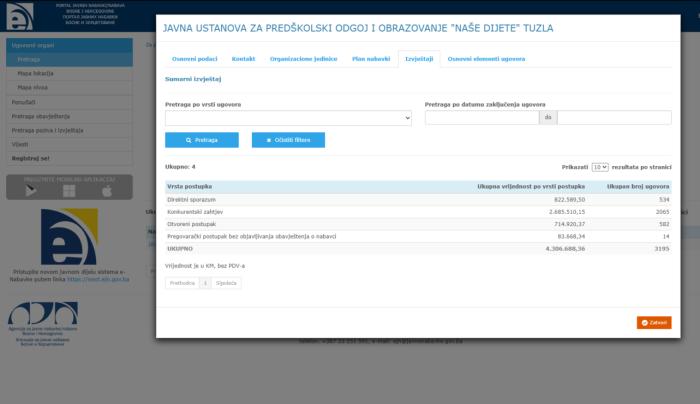This screenshot has height=404, width=700.
Task: Click the contract end date field
Action: coord(614,117)
